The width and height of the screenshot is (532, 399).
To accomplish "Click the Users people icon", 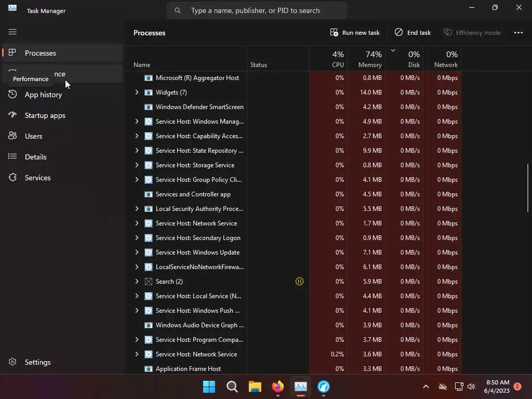I will tap(12, 136).
